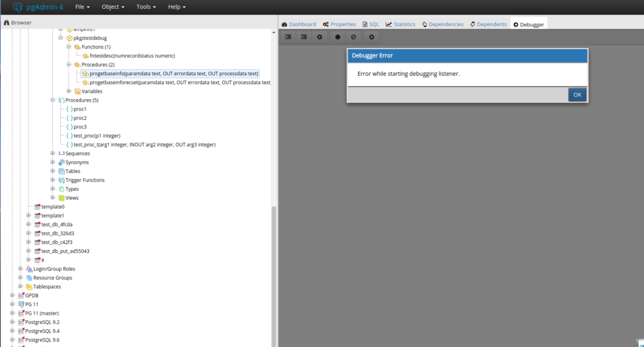Select the Tablespaces folder icon
Screen dimensions: 644x347
tap(29, 287)
